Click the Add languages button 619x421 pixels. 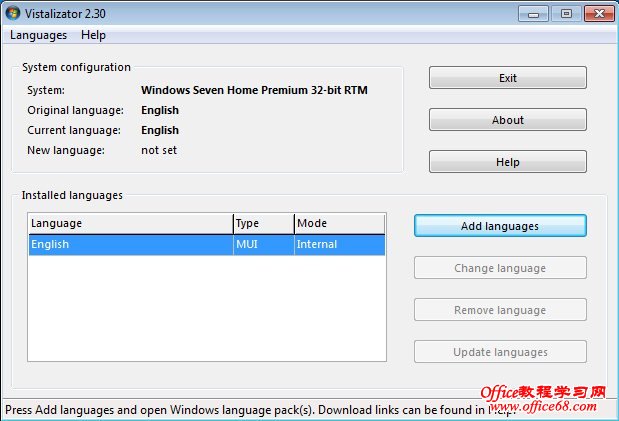(x=500, y=226)
